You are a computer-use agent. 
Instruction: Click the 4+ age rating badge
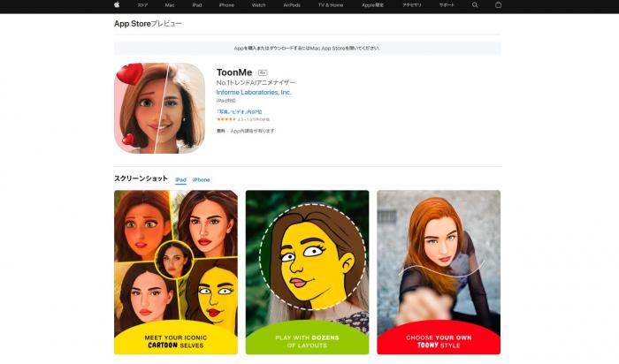pyautogui.click(x=263, y=72)
